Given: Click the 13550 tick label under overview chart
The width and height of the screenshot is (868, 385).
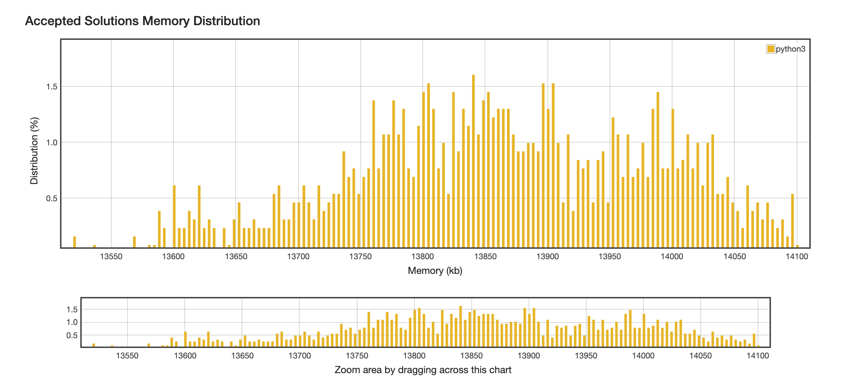Looking at the screenshot, I should (x=127, y=356).
